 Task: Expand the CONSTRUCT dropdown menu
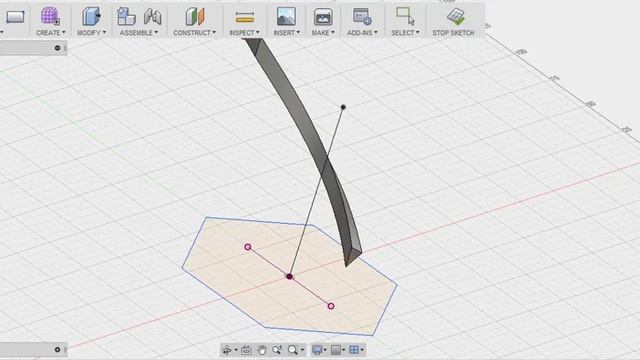[x=194, y=33]
